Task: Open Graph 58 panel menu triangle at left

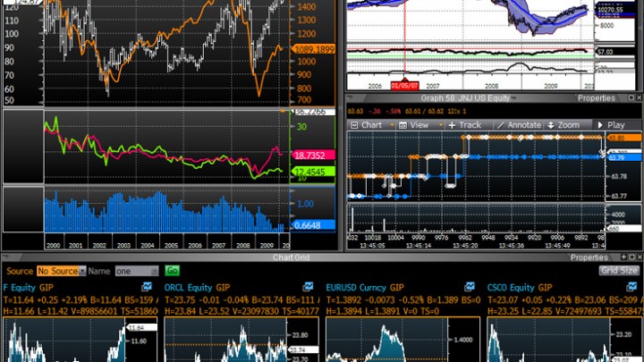Action: 350,97
